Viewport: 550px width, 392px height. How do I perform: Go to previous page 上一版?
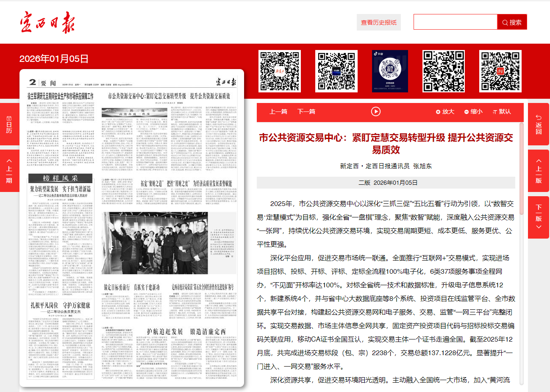coord(539,171)
